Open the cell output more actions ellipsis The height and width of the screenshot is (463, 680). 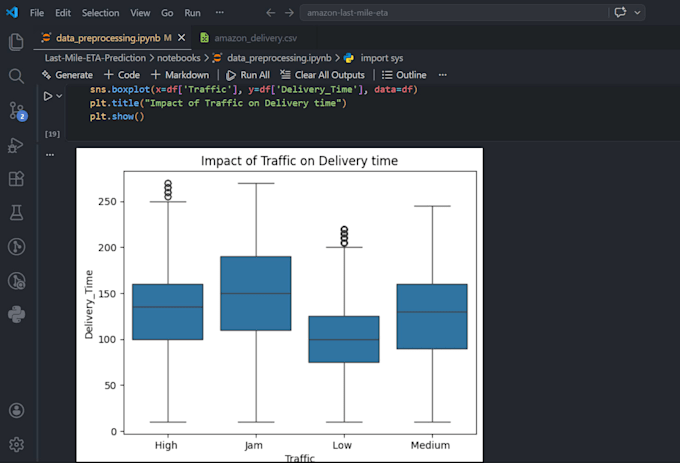[50, 155]
